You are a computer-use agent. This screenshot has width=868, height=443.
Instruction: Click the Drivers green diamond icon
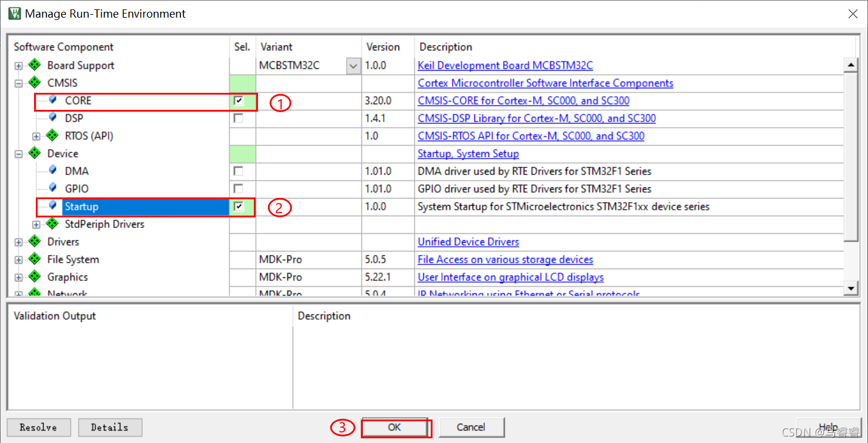pos(35,241)
